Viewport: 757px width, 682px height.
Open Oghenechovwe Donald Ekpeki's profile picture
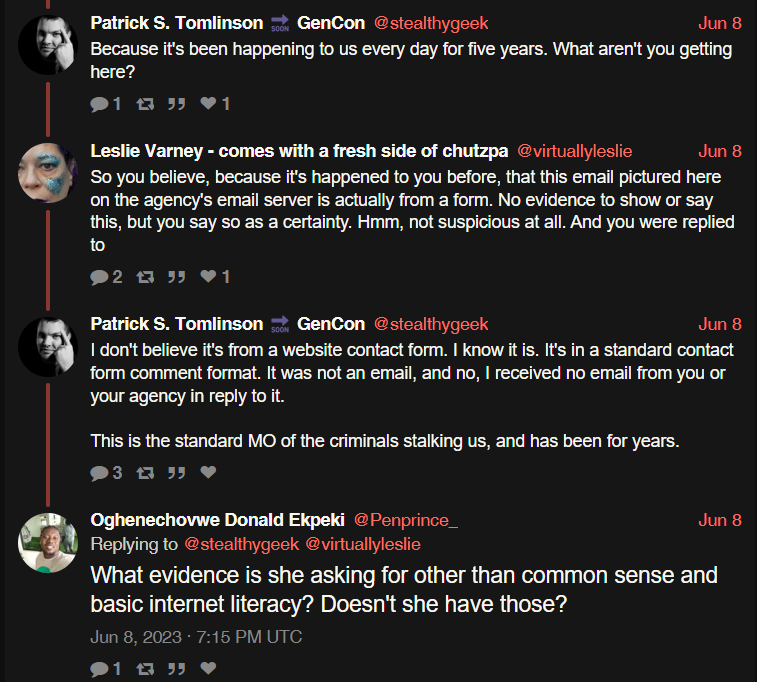[x=47, y=543]
